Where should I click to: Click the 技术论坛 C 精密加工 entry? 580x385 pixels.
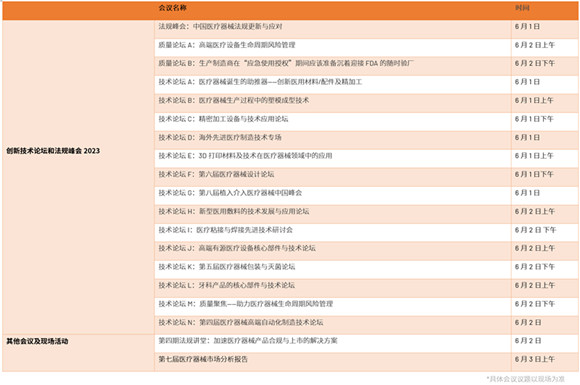click(x=223, y=119)
